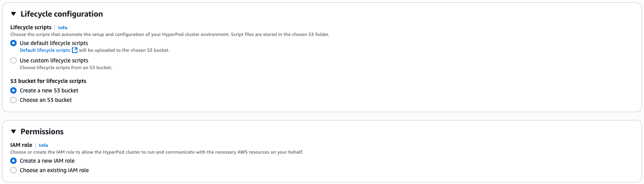Click the Lifecycle configuration section heading
The width and height of the screenshot is (644, 184).
(x=62, y=14)
